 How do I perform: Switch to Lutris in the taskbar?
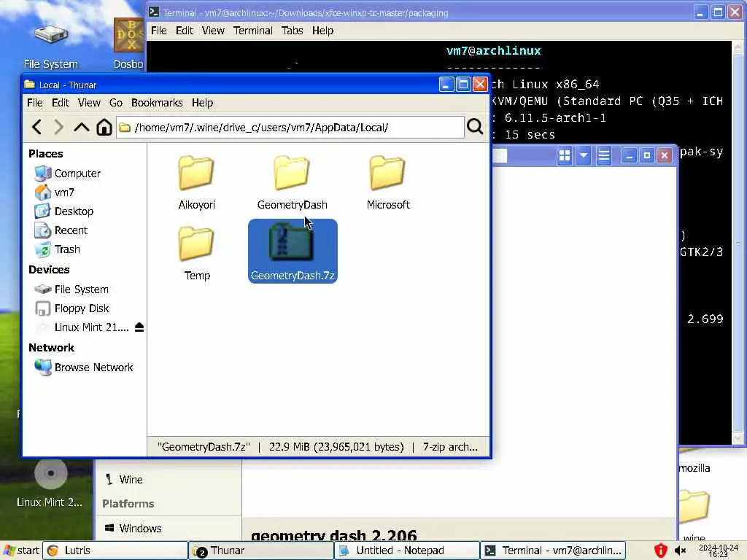(115, 551)
